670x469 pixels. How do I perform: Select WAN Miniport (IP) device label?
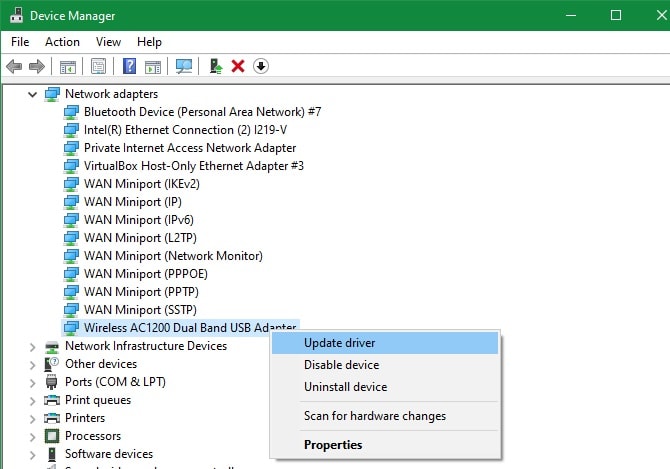(133, 202)
